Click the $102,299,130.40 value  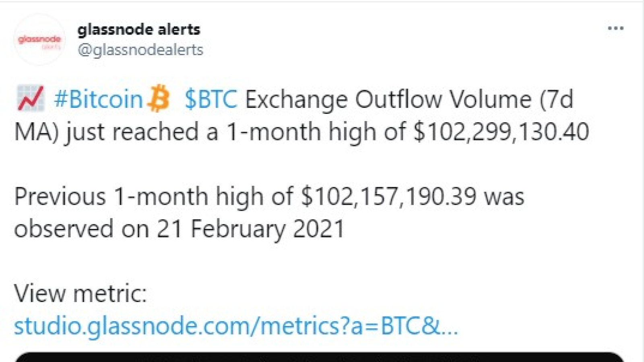pyautogui.click(x=501, y=132)
